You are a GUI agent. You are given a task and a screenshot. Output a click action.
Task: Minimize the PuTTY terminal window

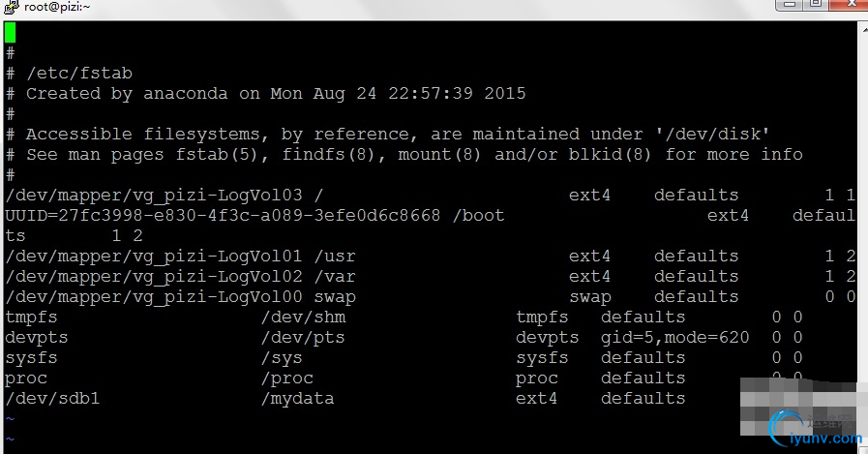(789, 5)
